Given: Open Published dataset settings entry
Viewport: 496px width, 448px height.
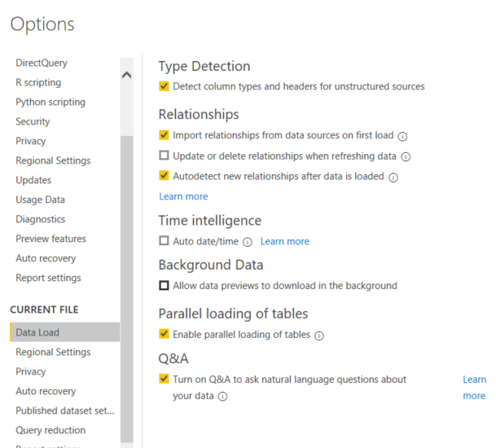Looking at the screenshot, I should (x=65, y=411).
